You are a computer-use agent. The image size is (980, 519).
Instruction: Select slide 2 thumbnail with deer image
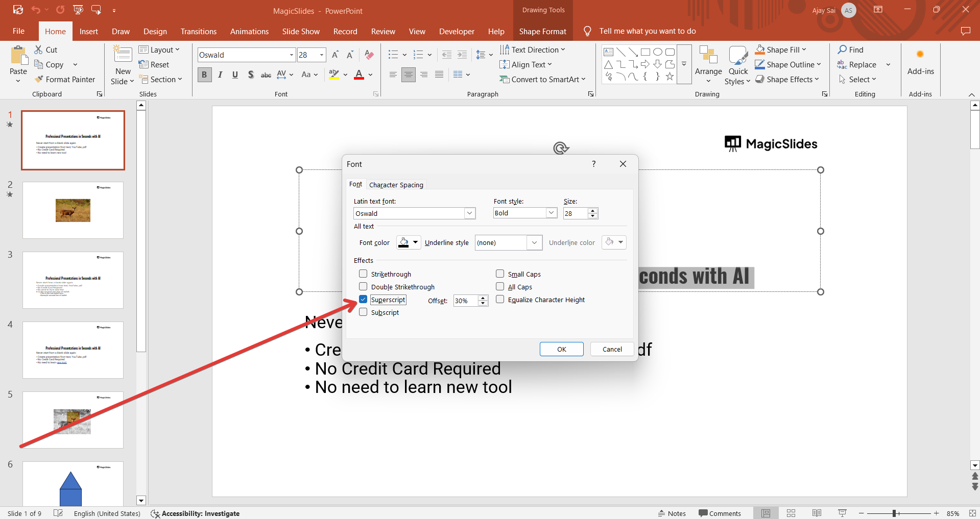(x=73, y=210)
